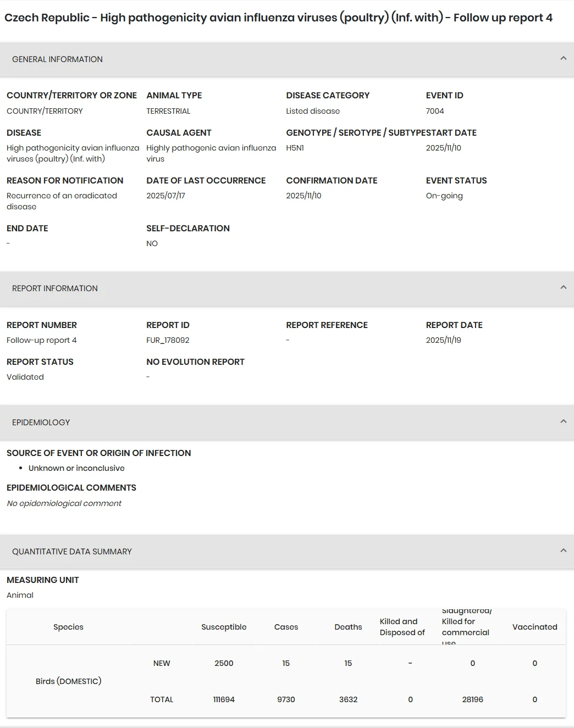Click the Cases column header
Image resolution: width=574 pixels, height=728 pixels.
pyautogui.click(x=286, y=627)
